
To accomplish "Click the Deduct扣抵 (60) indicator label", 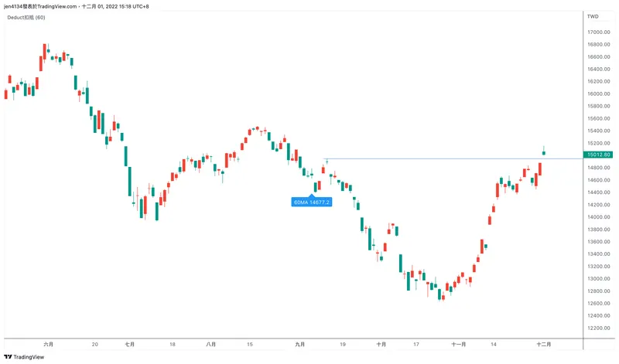I will pyautogui.click(x=26, y=18).
